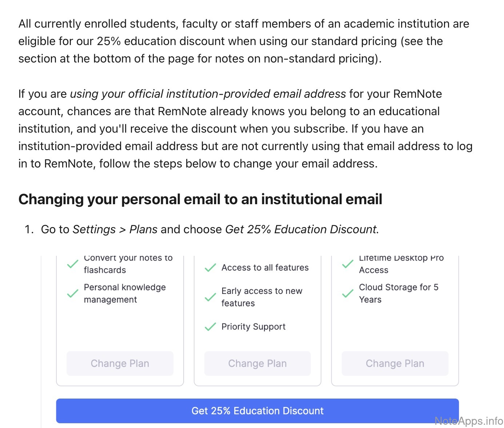Click the Access to all features checkmark
Image resolution: width=504 pixels, height=428 pixels.
(x=210, y=268)
